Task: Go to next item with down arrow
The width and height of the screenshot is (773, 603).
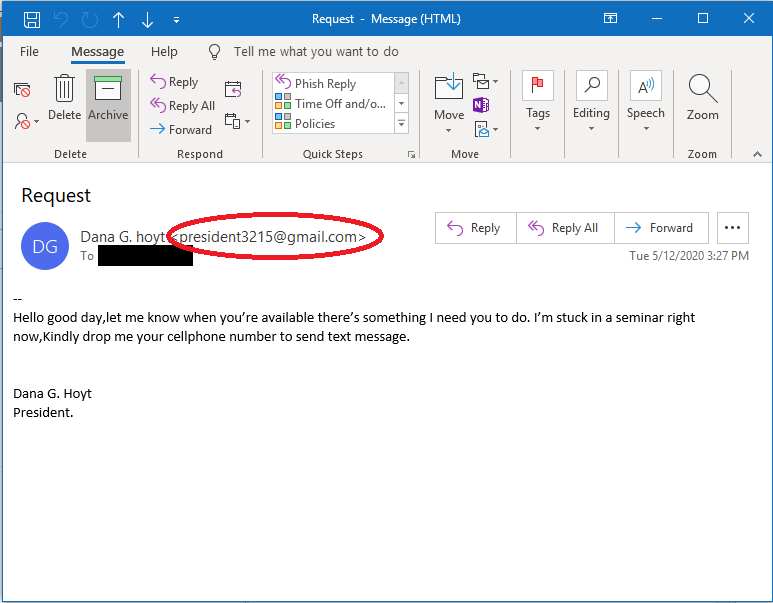Action: (148, 19)
